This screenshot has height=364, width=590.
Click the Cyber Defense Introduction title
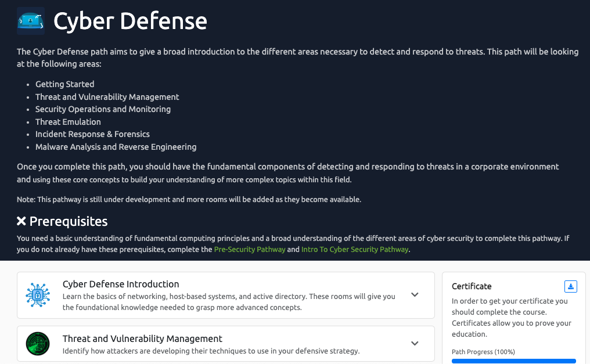pyautogui.click(x=121, y=284)
